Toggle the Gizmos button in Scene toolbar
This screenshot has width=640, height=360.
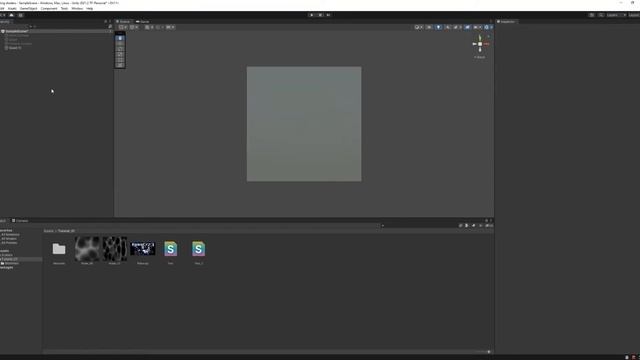coord(486,27)
